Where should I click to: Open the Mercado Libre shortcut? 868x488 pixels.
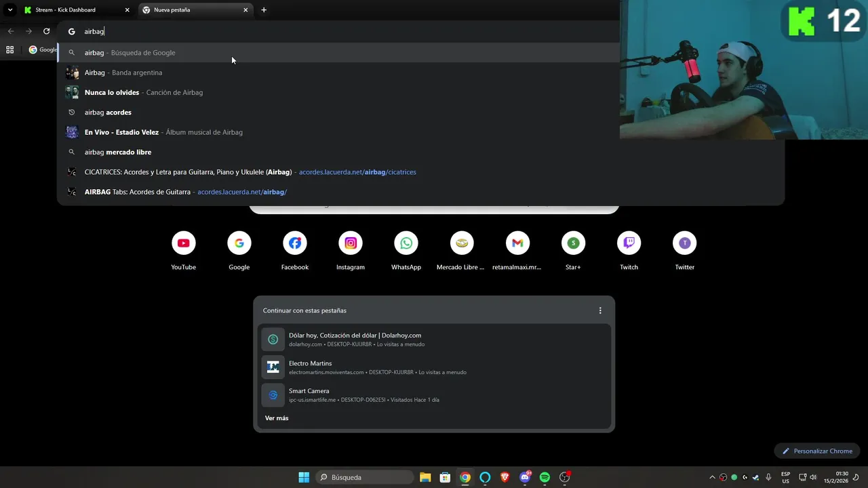click(x=462, y=250)
